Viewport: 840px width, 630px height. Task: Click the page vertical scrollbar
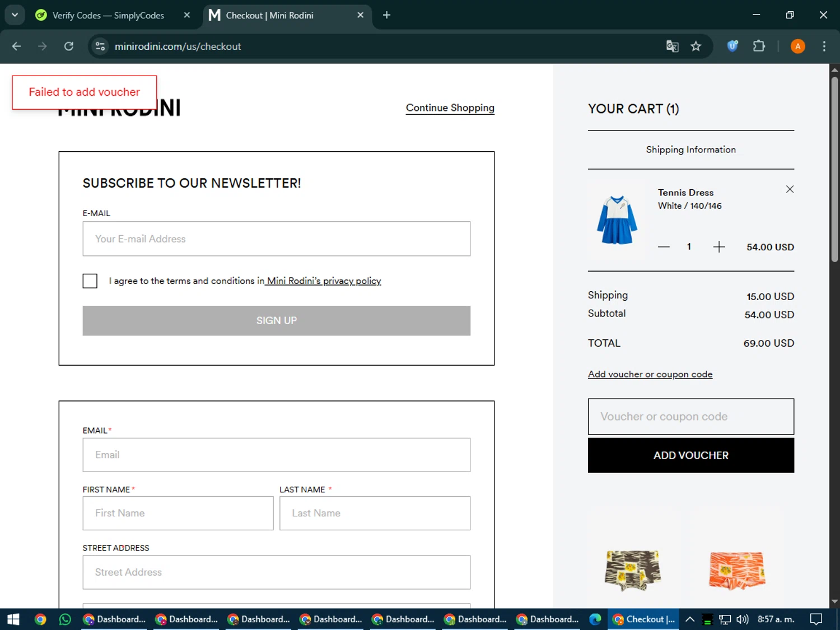pyautogui.click(x=834, y=168)
